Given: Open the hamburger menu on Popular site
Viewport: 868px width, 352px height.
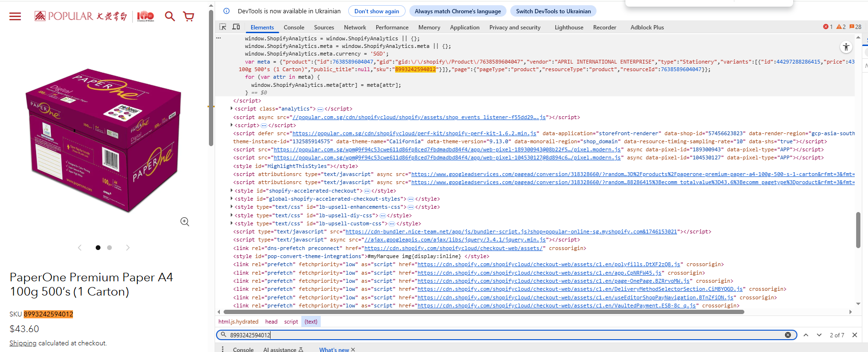Looking at the screenshot, I should coord(15,17).
